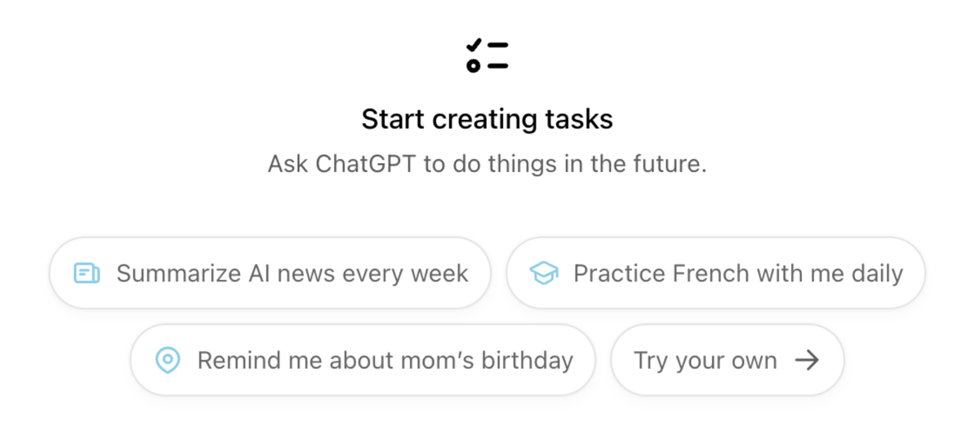Pick the Remind me about mom's birthday suggestion

tap(363, 360)
